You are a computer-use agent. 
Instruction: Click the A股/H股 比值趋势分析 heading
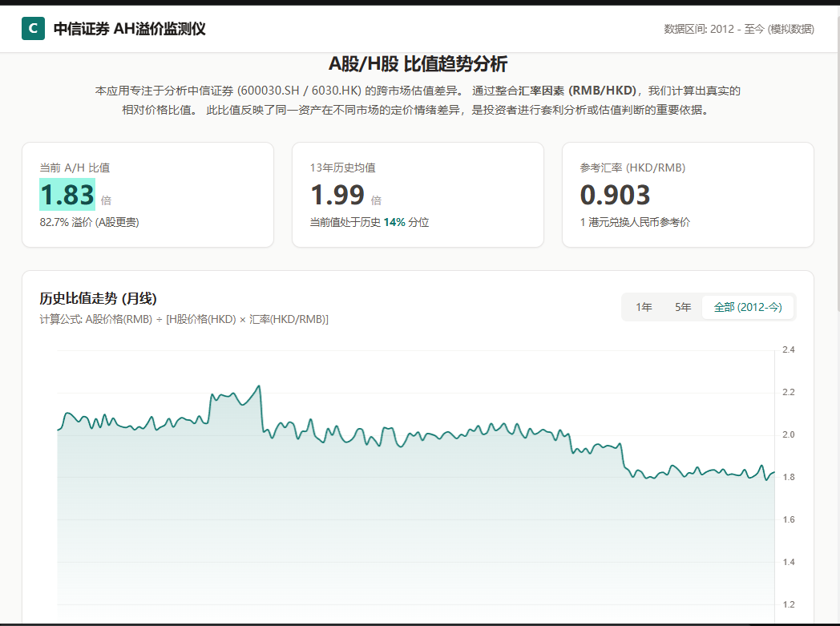click(418, 64)
